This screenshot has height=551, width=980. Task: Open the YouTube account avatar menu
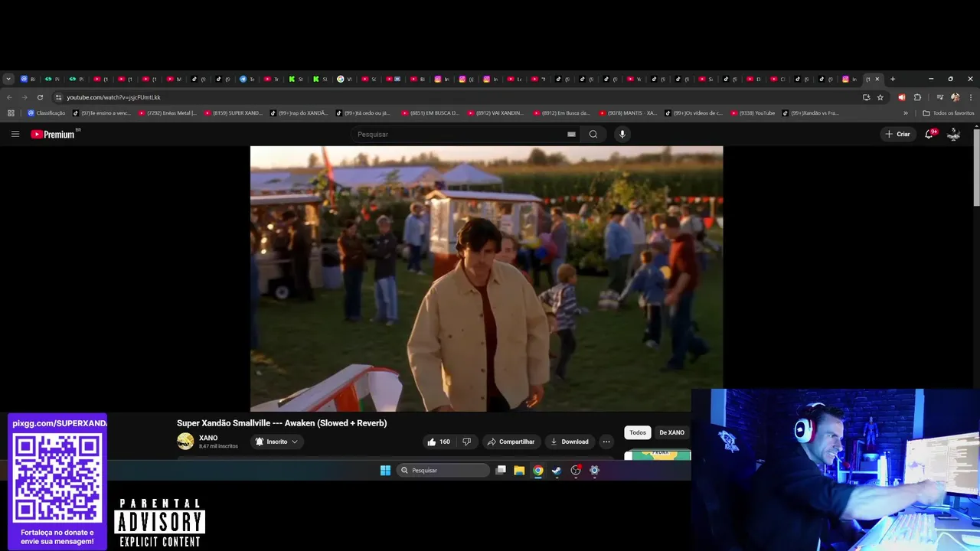coord(954,134)
